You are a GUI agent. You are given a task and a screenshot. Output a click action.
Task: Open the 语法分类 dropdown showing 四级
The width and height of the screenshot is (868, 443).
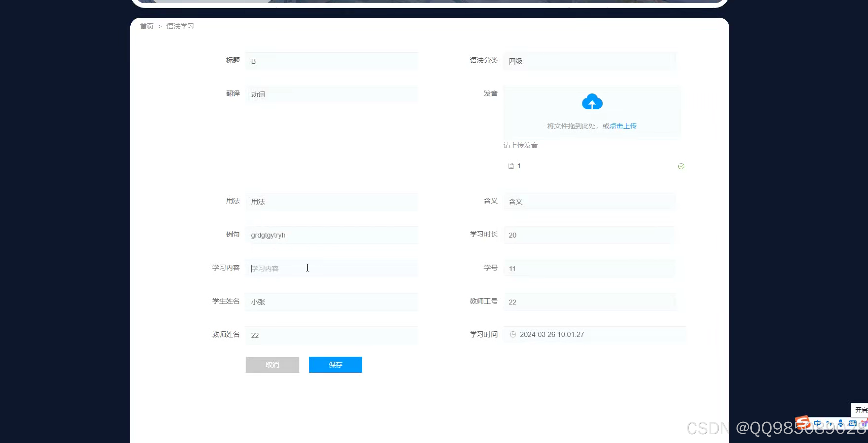coord(589,61)
